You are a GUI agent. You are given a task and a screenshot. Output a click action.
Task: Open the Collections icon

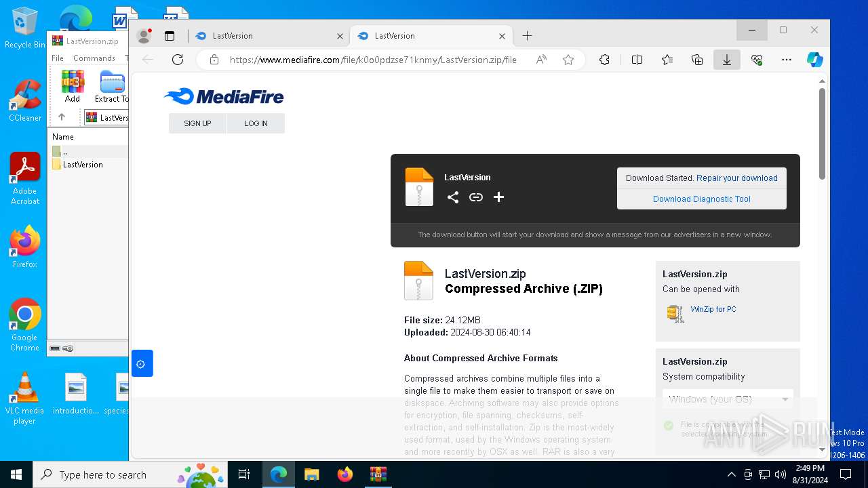pyautogui.click(x=697, y=60)
